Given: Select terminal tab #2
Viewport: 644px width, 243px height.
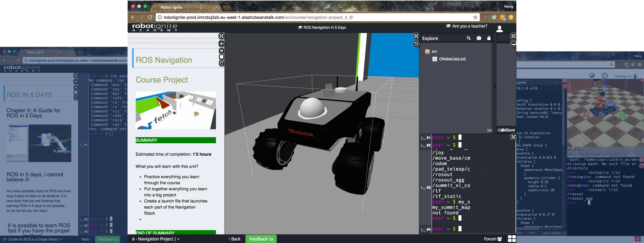Looking at the screenshot, I should (426, 145).
